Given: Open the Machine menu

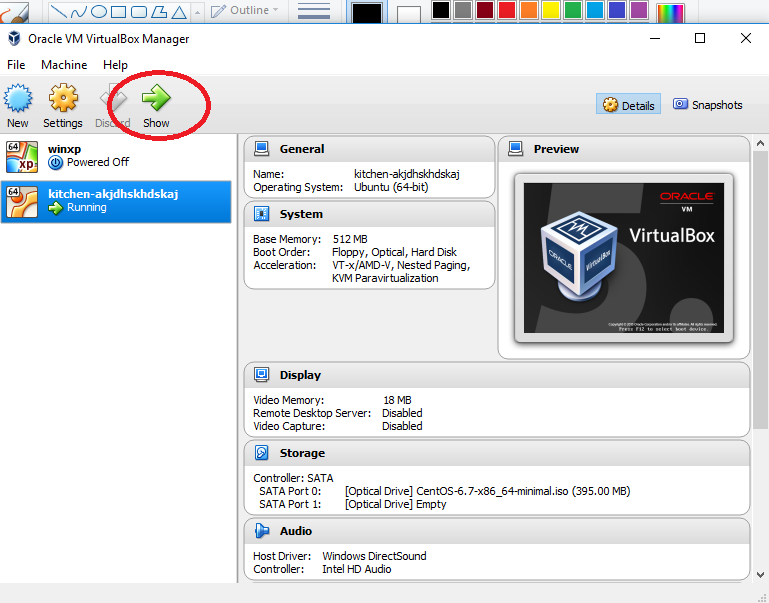Looking at the screenshot, I should tap(64, 65).
